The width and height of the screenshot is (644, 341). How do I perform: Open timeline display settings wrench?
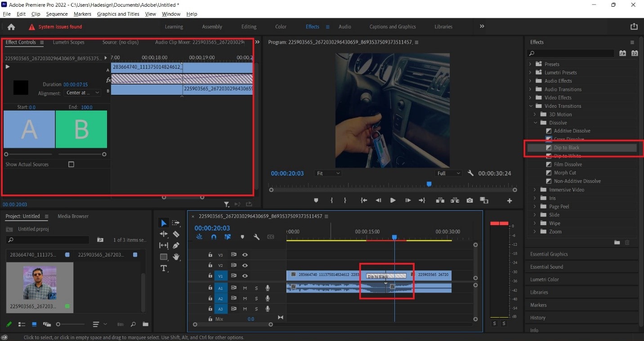click(x=256, y=237)
